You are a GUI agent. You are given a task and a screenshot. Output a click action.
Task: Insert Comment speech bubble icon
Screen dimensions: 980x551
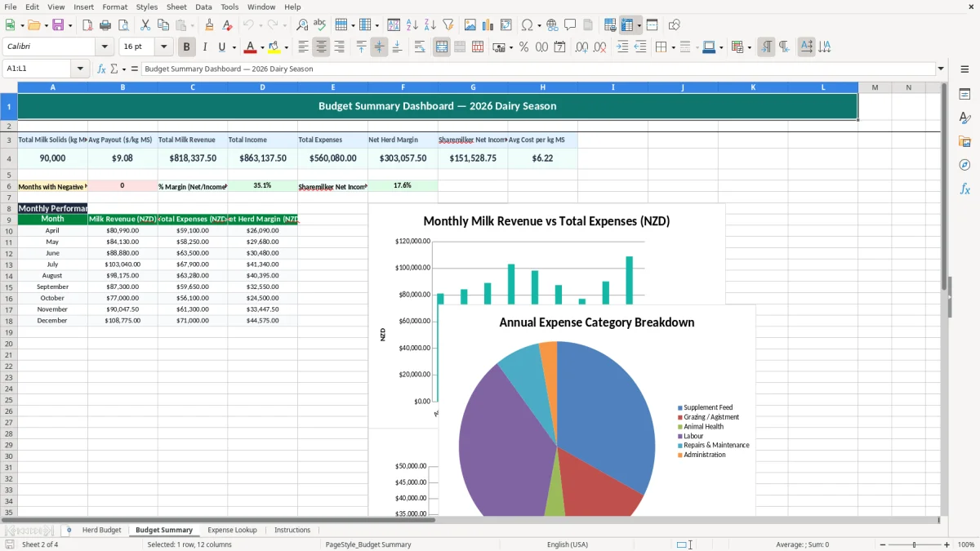tap(570, 25)
